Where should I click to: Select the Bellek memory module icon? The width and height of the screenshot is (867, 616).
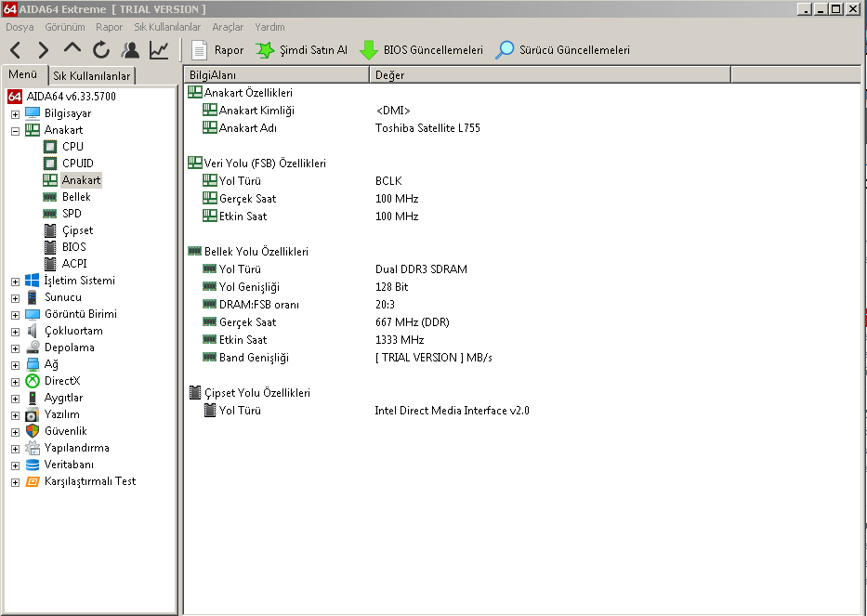(50, 197)
